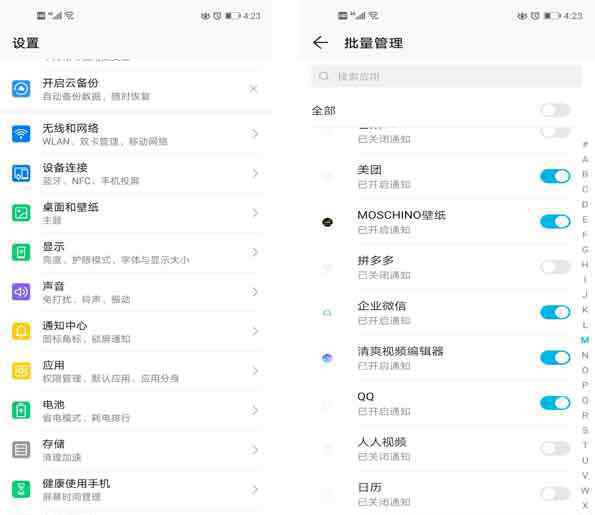Expand 应用 settings with its arrow
The height and width of the screenshot is (515, 595).
click(255, 371)
